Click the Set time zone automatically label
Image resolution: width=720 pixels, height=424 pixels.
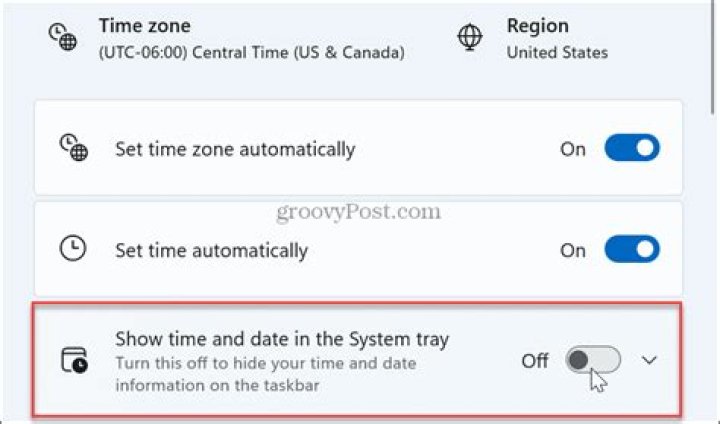point(235,150)
